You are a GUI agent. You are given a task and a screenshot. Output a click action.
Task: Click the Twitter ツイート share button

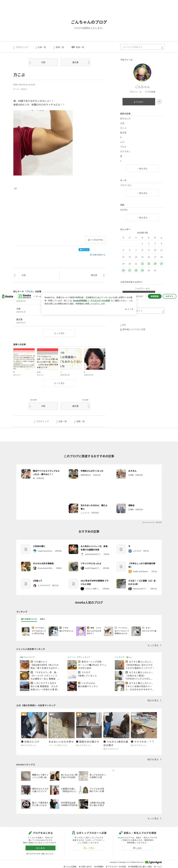coord(84,250)
